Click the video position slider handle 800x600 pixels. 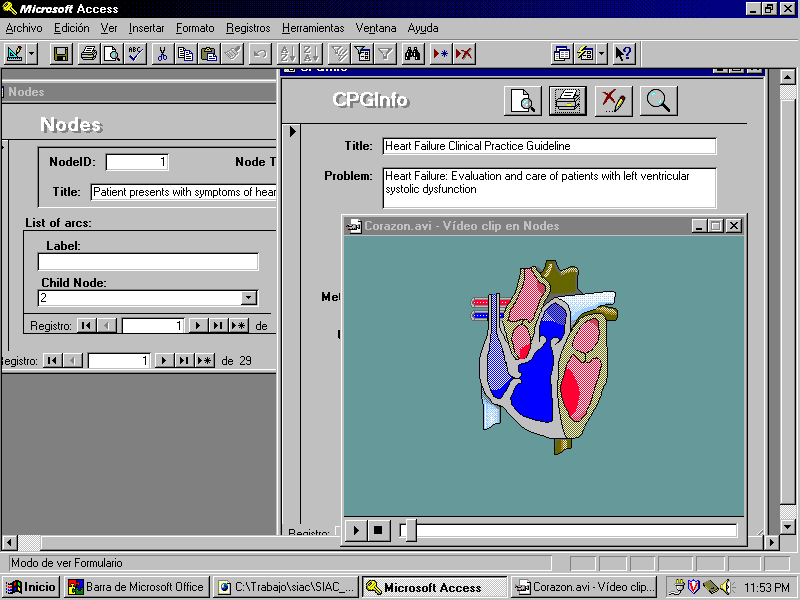pos(407,530)
